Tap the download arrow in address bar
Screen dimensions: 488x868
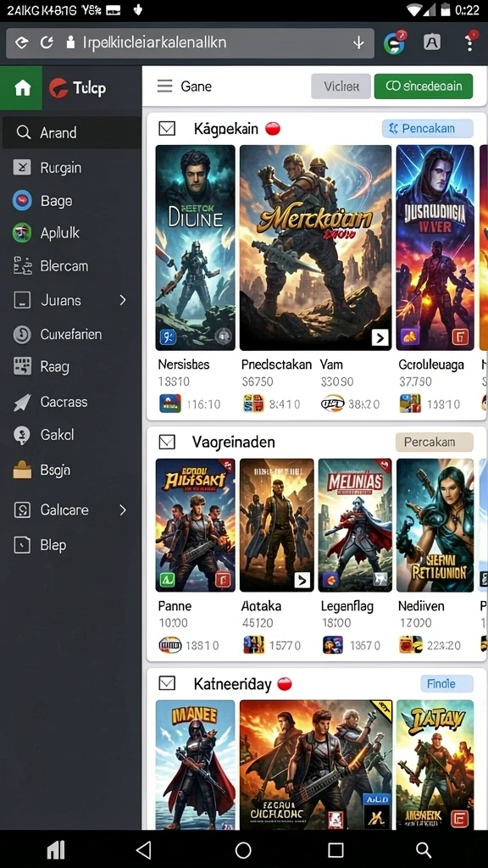(358, 42)
